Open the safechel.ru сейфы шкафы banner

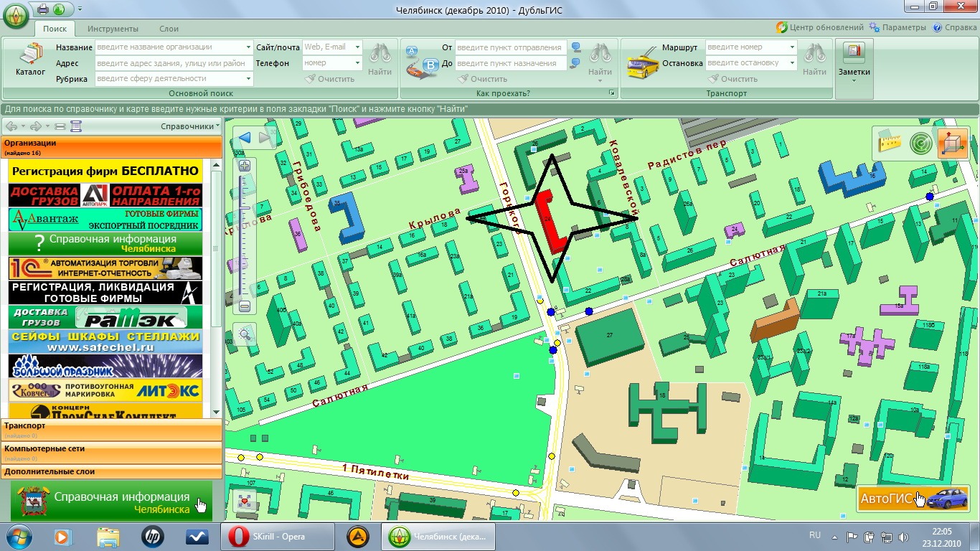[x=105, y=342]
